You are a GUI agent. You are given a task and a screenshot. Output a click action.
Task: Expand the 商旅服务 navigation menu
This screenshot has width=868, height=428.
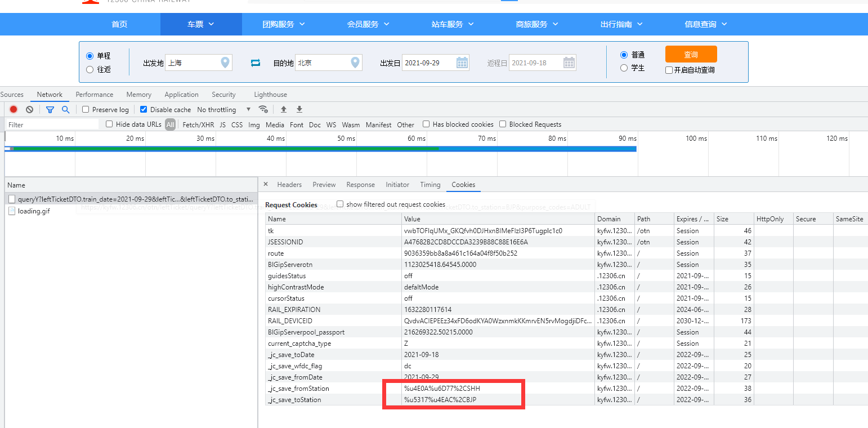point(537,24)
